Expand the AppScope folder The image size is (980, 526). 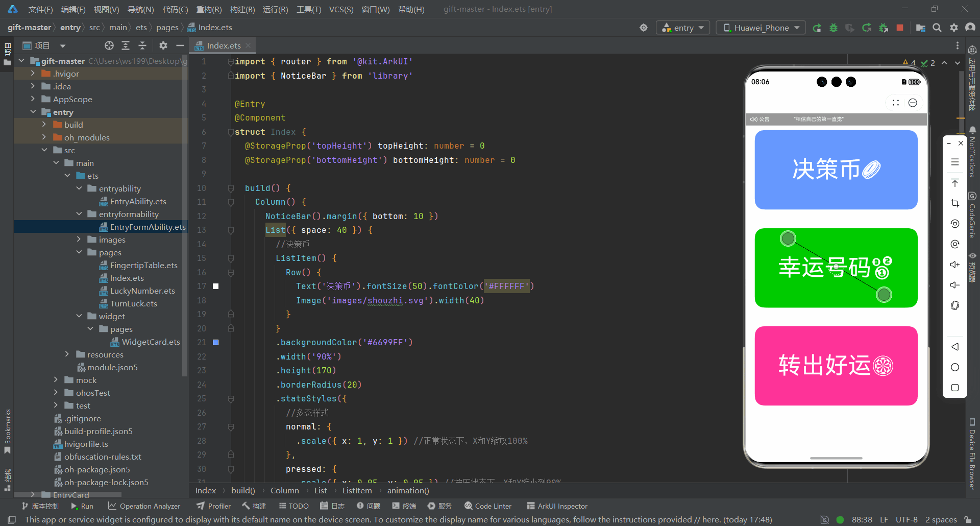(33, 99)
